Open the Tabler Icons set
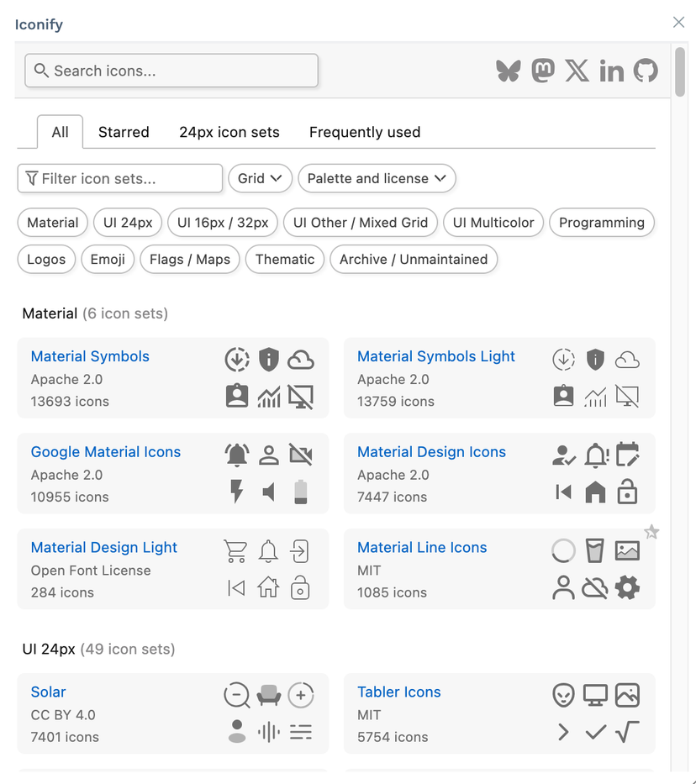The height and width of the screenshot is (784, 696). (x=398, y=692)
